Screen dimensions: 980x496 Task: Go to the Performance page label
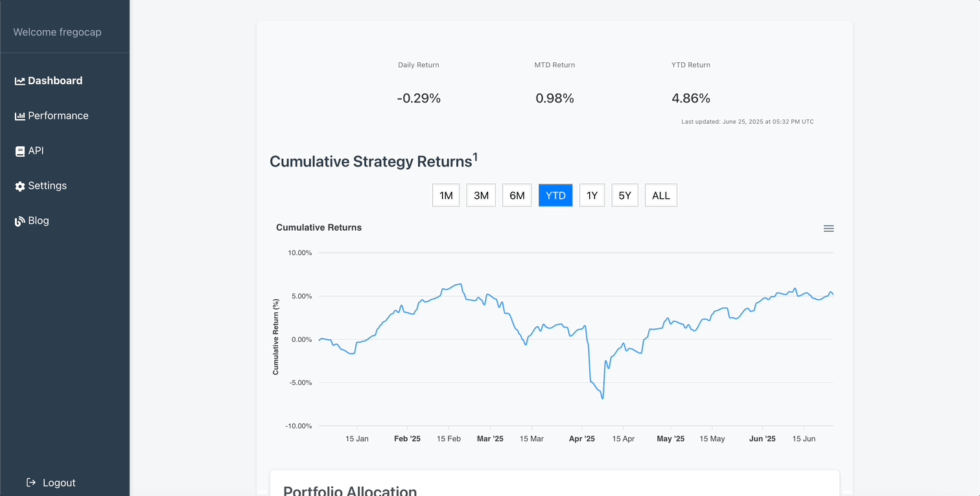click(58, 116)
